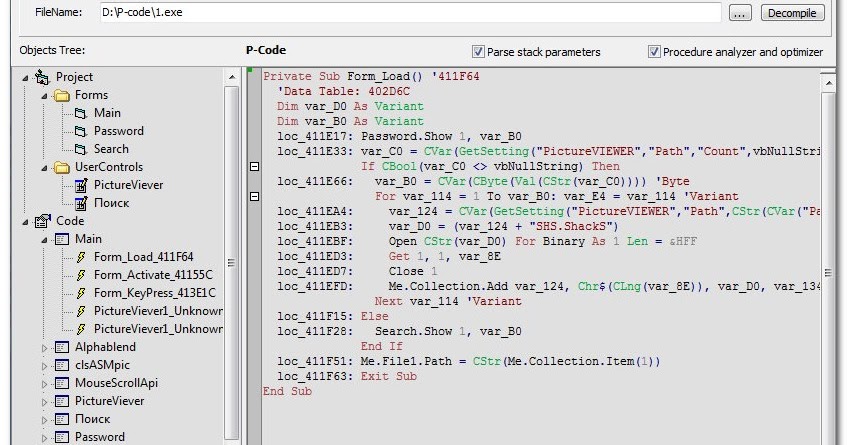Click the 'Exit Sub' code line
847x445 pixels.
coord(347,376)
